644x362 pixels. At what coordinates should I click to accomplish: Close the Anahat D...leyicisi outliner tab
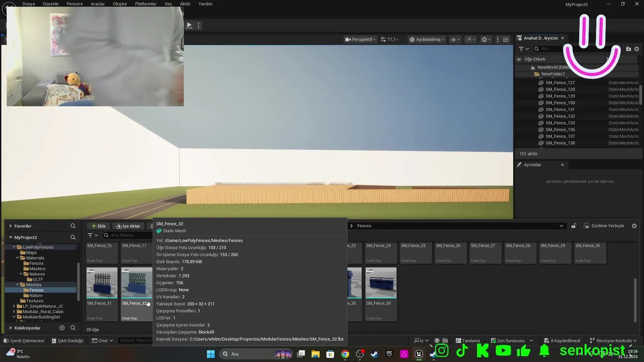pos(562,38)
